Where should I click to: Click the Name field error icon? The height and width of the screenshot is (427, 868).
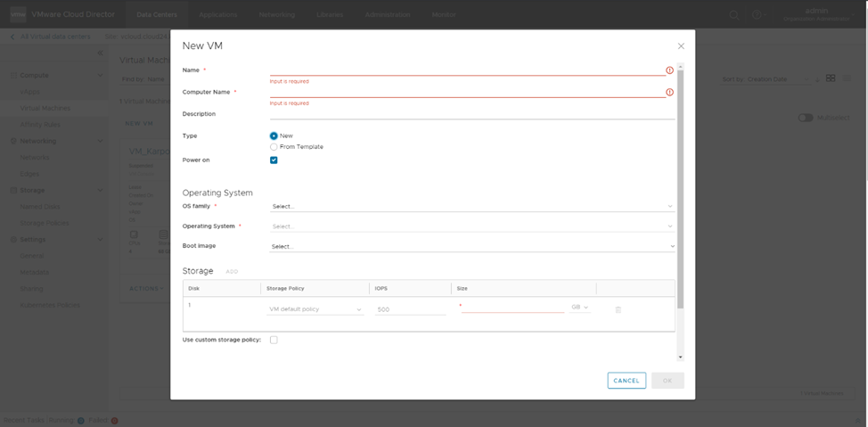click(669, 70)
